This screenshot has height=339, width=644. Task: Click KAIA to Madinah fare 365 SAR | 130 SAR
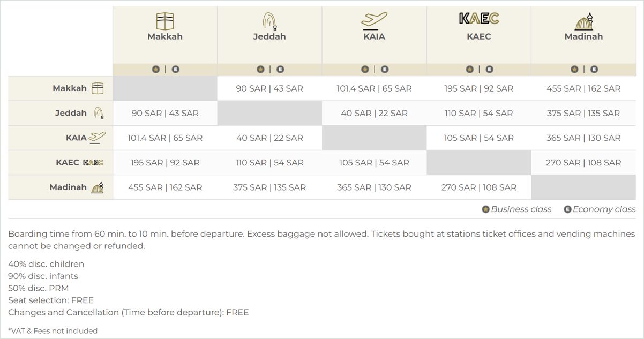click(x=583, y=138)
